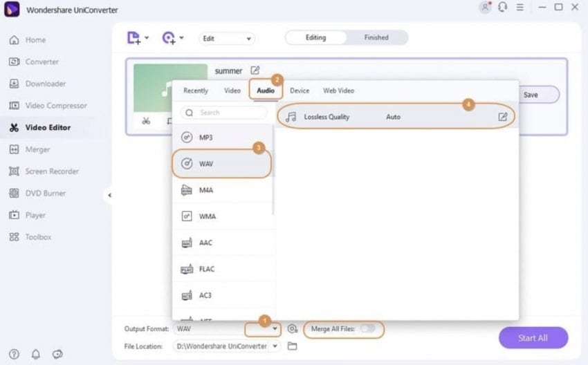Viewport: 588px width, 365px height.
Task: Open the support headset icon
Action: 502,7
